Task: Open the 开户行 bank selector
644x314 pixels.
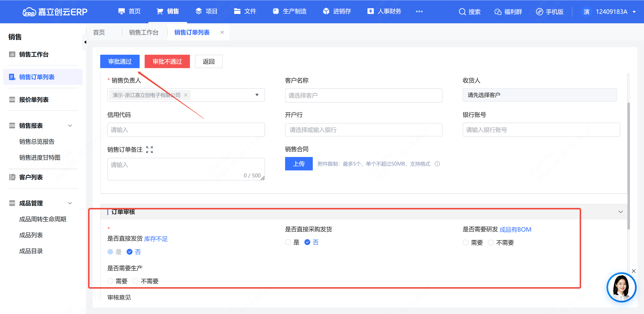Action: tap(364, 130)
